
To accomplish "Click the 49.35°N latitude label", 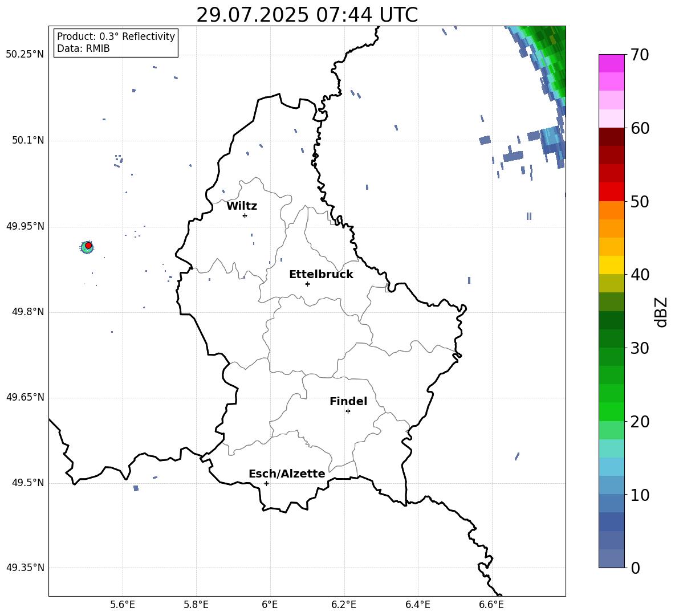I will pyautogui.click(x=25, y=568).
